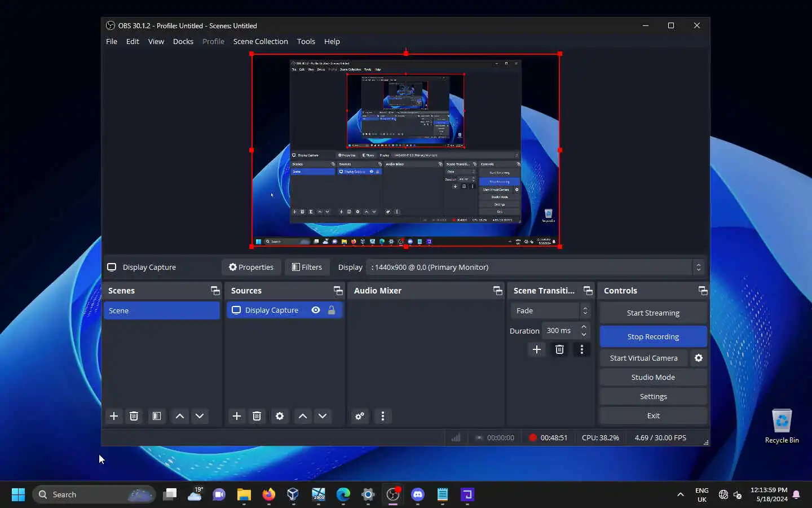Click CPU: 38.2% in status bar
812x508 pixels.
click(x=600, y=437)
